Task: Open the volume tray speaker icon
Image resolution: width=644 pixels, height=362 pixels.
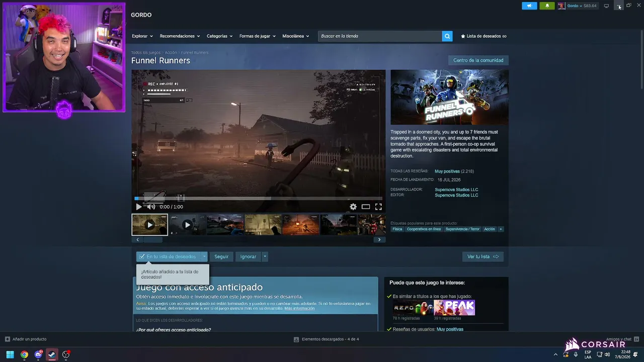Action: [607, 354]
